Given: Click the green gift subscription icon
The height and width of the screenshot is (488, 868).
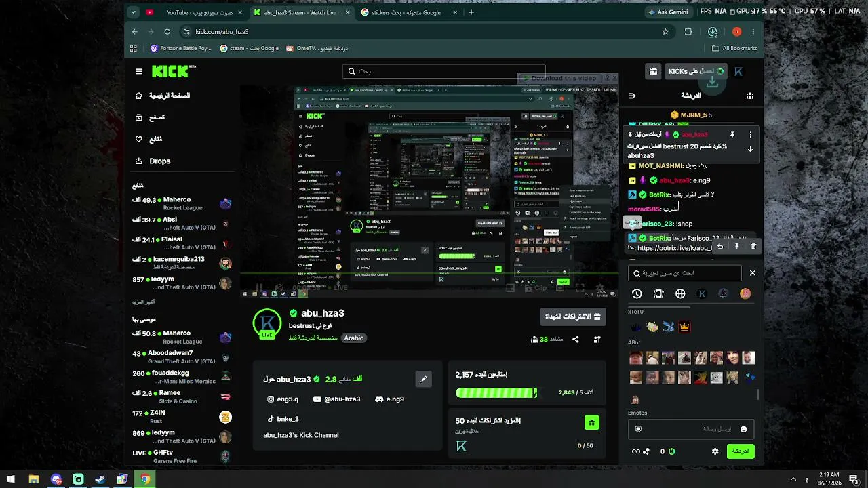Looking at the screenshot, I should (592, 423).
